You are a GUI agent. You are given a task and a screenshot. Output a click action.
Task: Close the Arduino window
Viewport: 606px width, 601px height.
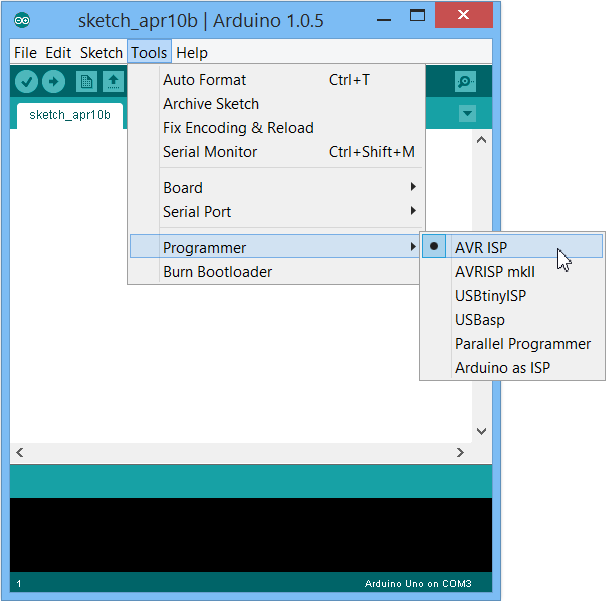coord(463,15)
